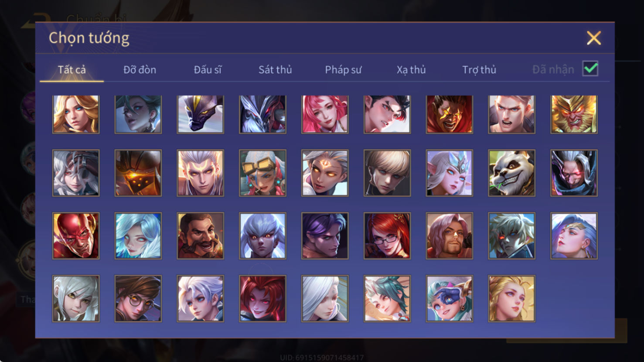
Task: Toggle the Đã nhận checkbox
Action: pos(590,68)
